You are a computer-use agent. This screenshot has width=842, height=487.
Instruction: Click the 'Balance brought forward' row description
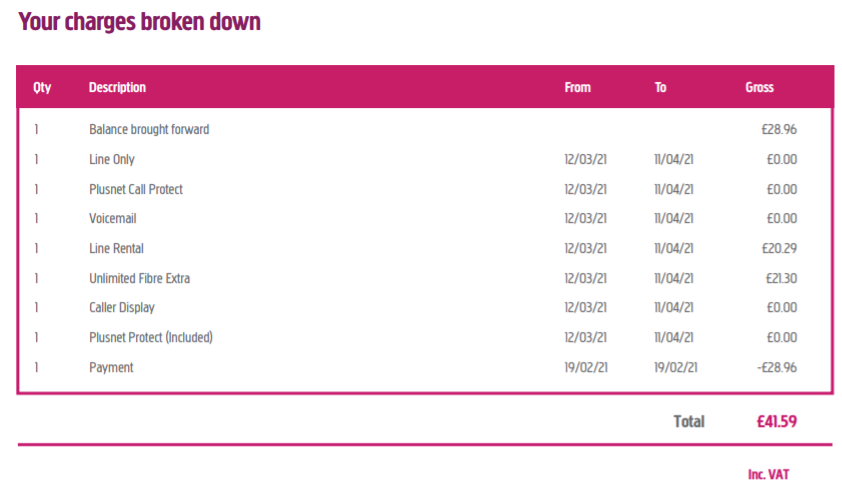tap(149, 129)
